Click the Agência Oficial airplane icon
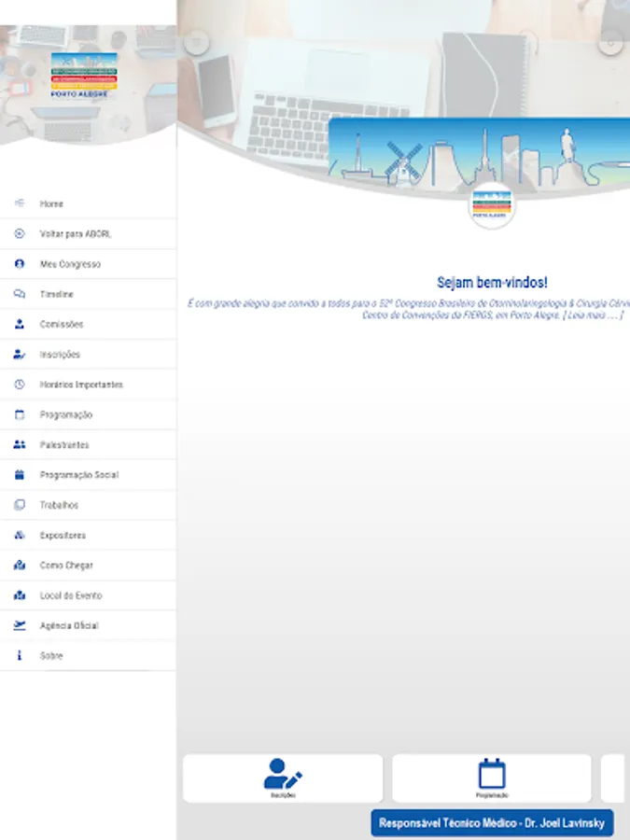 20,625
